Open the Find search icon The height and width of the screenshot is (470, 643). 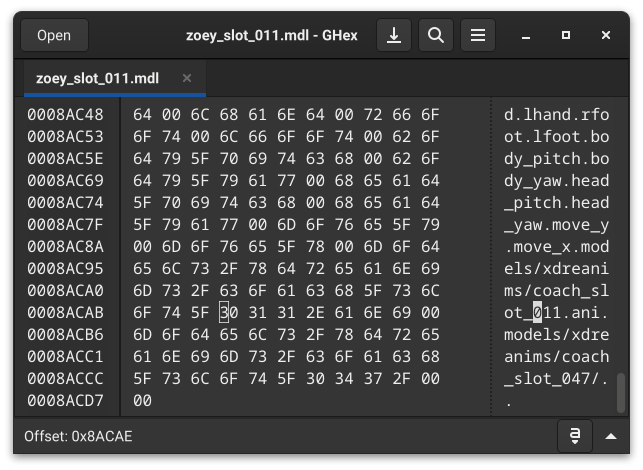click(435, 36)
